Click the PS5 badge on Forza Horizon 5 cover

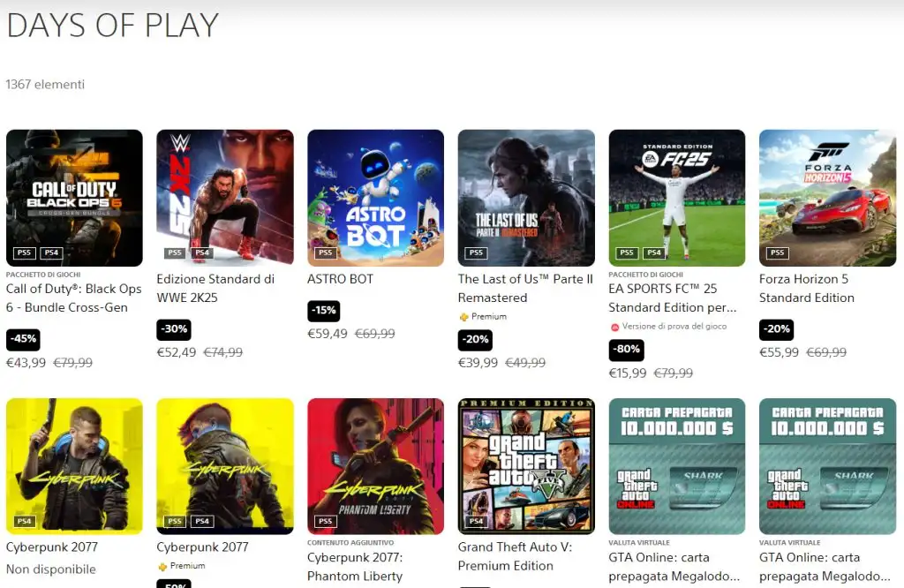777,253
